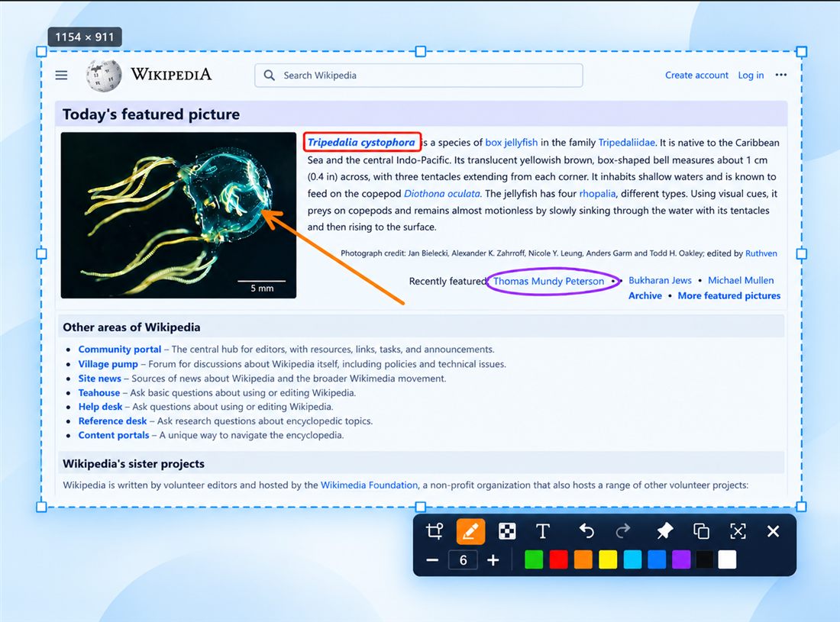Click the Wikipedia globe logo
Image resolution: width=840 pixels, height=622 pixels.
click(x=103, y=75)
